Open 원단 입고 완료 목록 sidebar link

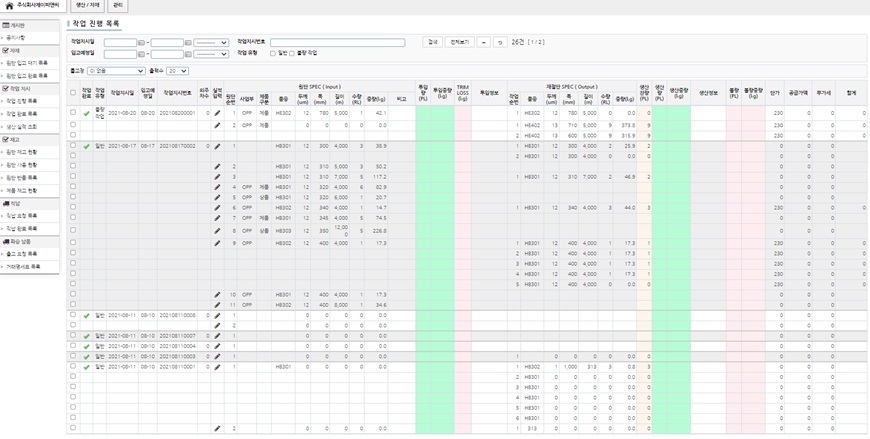coord(29,75)
